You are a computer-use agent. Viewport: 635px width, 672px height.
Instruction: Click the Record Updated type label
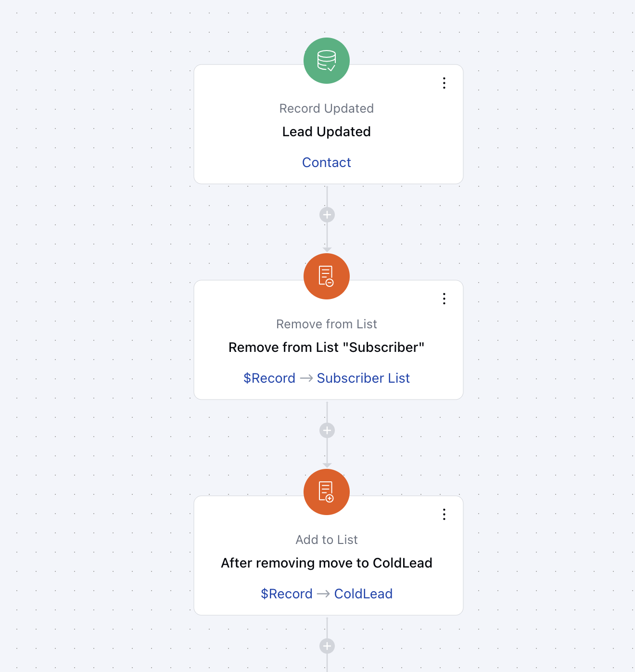point(327,109)
